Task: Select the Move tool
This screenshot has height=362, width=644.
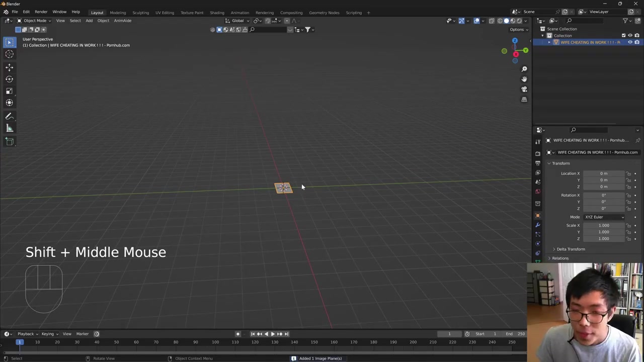Action: click(x=9, y=67)
